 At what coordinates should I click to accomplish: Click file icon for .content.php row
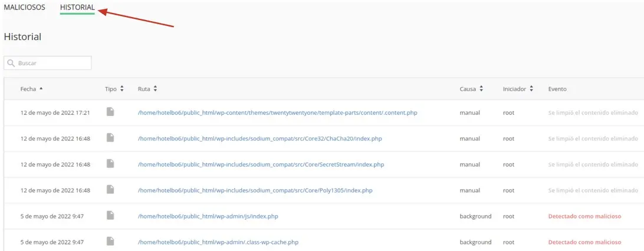[110, 111]
